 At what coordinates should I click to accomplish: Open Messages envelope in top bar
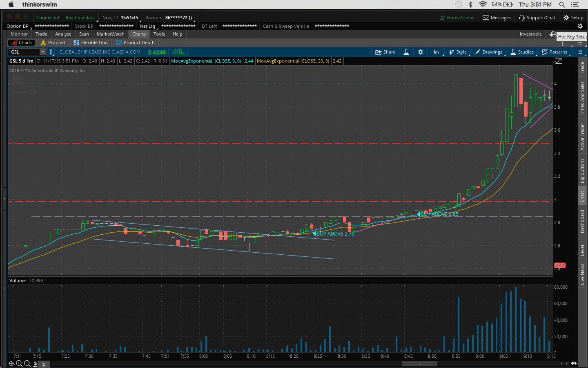497,18
